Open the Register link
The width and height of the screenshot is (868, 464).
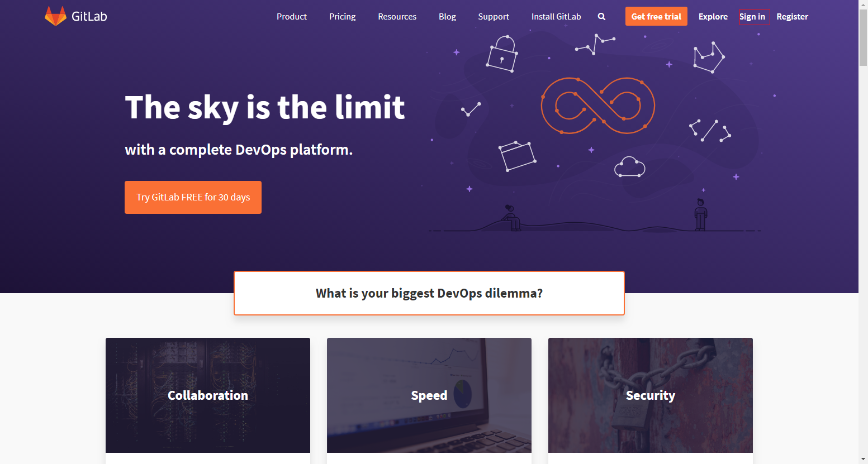792,17
